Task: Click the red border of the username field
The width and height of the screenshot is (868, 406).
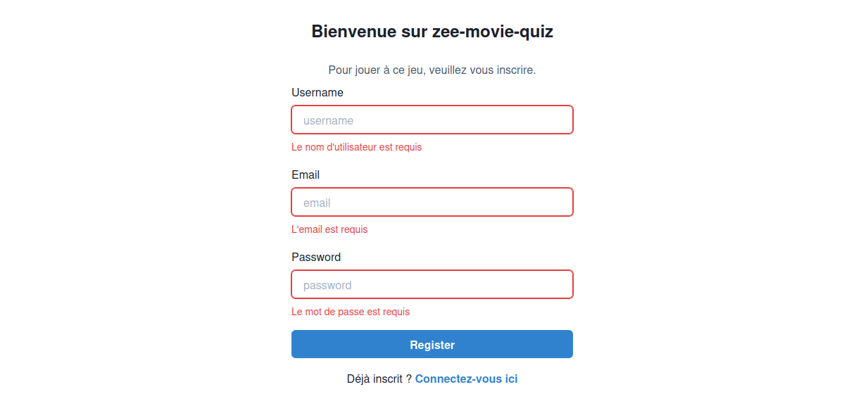Action: (x=432, y=106)
